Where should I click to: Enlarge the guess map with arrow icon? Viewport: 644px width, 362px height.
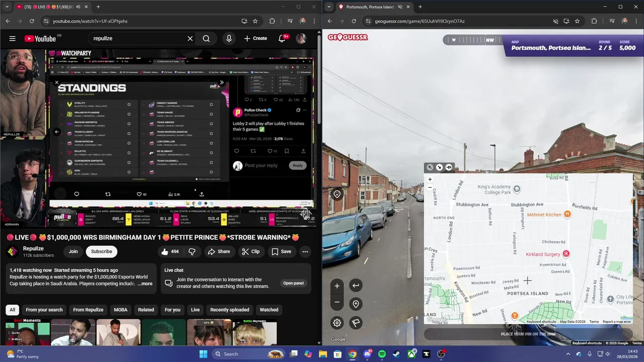click(x=430, y=167)
